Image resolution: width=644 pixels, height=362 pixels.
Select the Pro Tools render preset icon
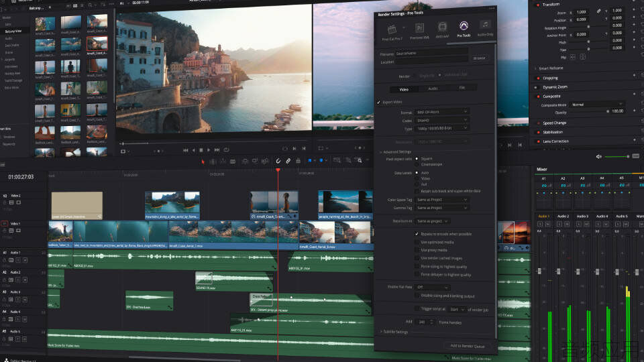[x=464, y=27]
